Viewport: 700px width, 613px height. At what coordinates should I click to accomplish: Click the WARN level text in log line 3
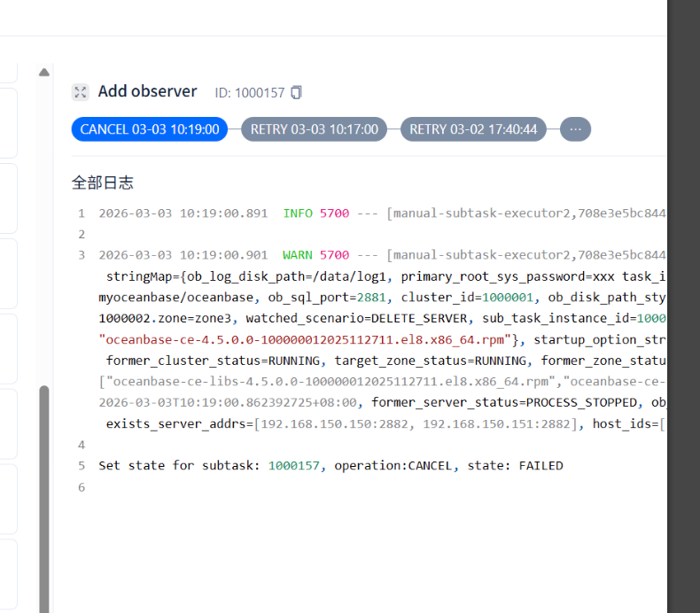point(298,255)
